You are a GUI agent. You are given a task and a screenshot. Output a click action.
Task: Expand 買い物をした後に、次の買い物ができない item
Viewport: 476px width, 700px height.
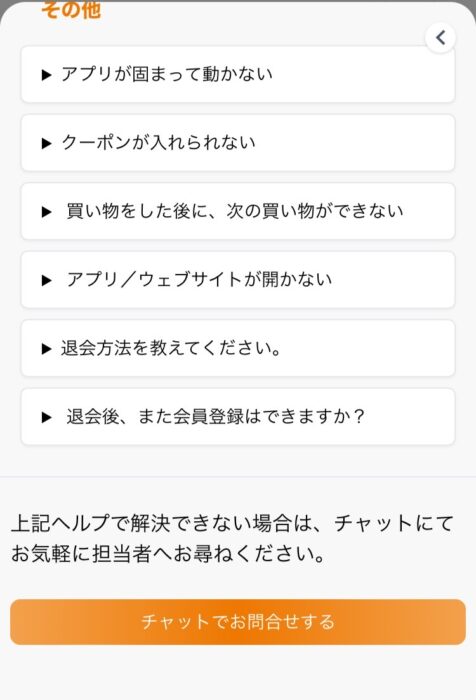point(238,211)
